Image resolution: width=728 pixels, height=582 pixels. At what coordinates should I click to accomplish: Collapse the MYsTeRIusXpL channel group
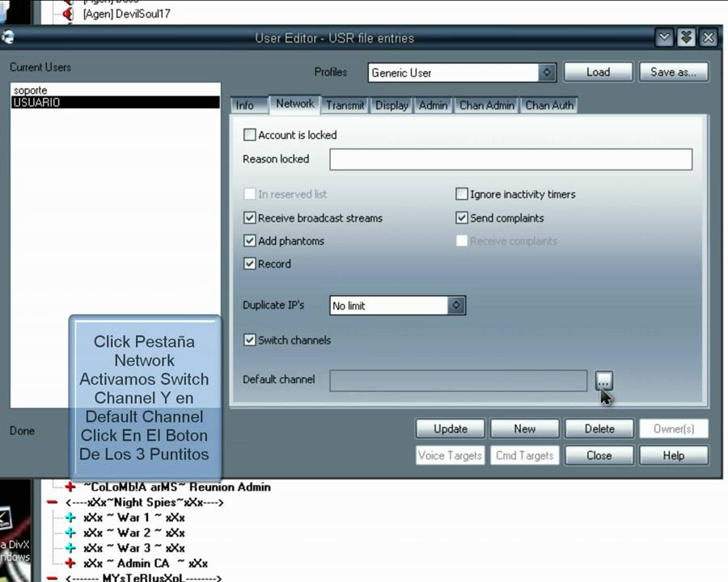pos(53,578)
